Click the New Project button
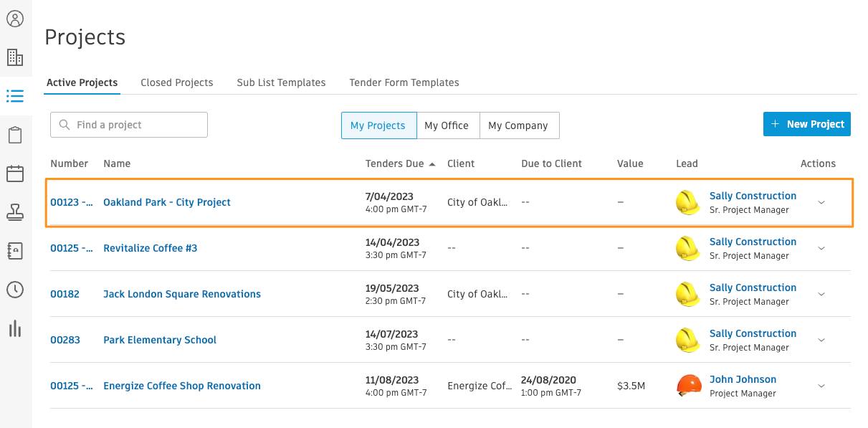The width and height of the screenshot is (868, 428). 806,124
